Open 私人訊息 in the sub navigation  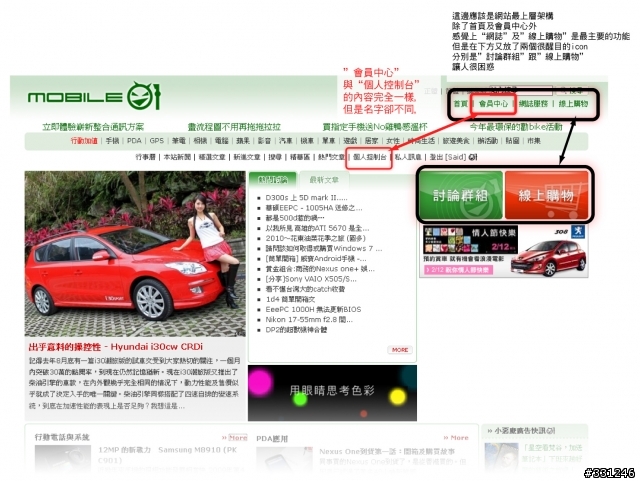(408, 157)
